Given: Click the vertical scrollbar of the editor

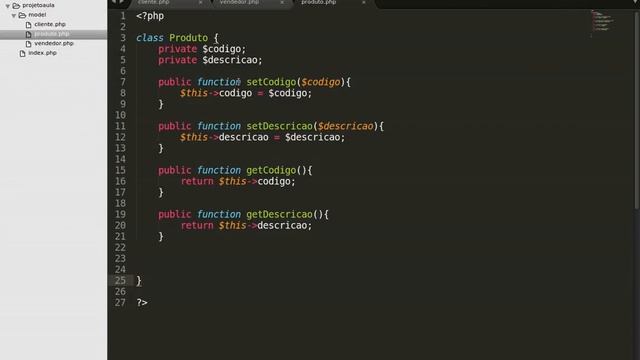Looking at the screenshot, I should 637,110.
